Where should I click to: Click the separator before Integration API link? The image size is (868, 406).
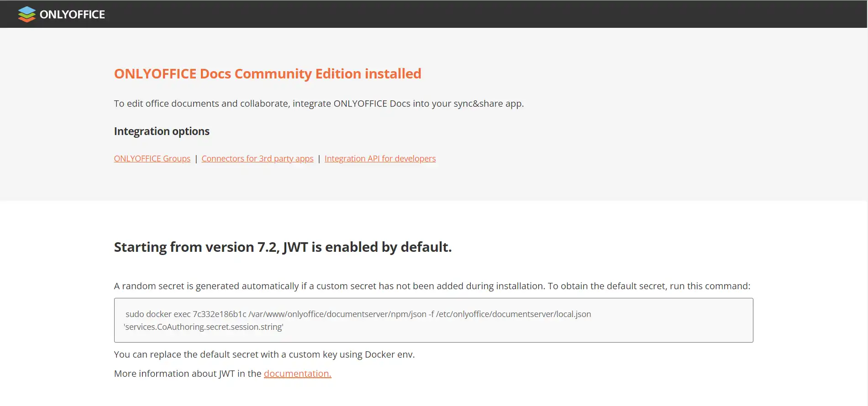tap(319, 158)
